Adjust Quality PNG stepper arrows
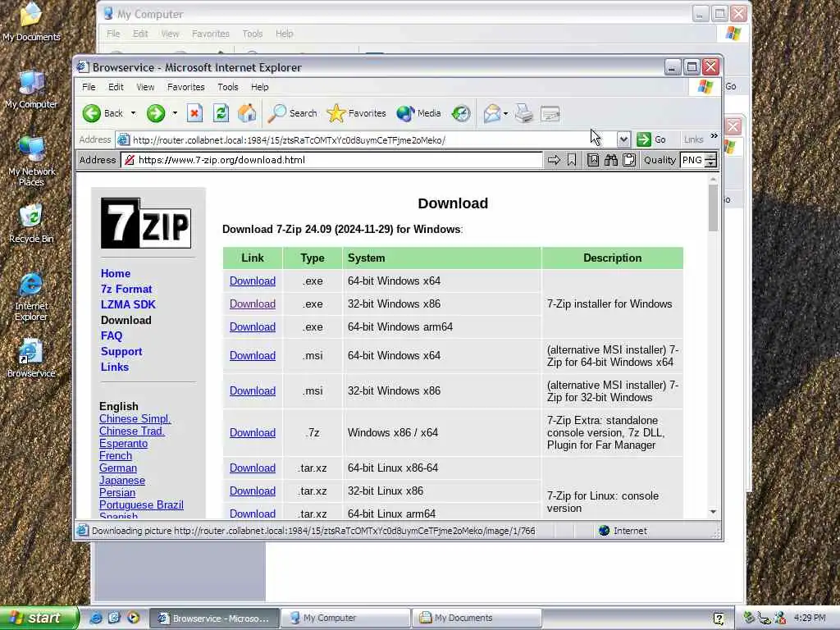 (x=710, y=160)
